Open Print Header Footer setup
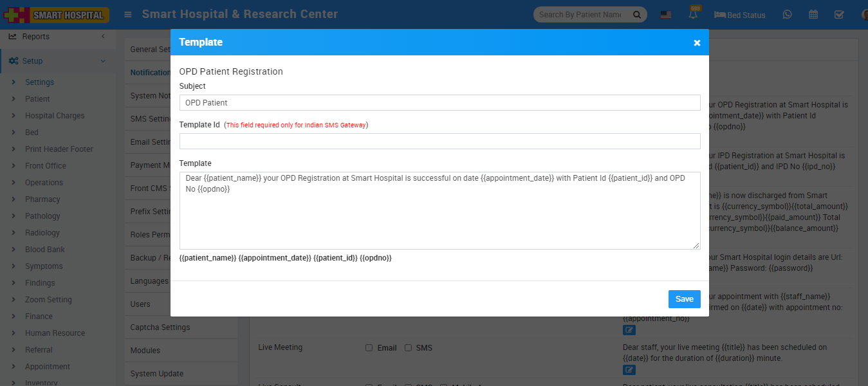 (59, 149)
